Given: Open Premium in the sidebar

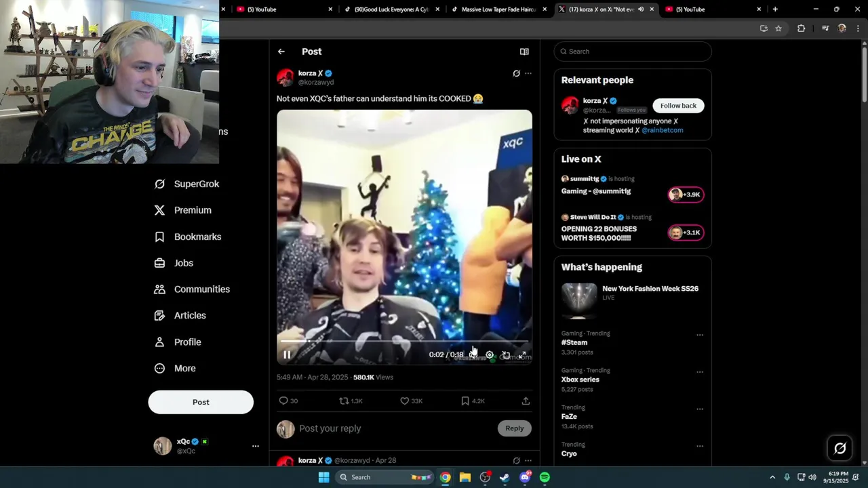Looking at the screenshot, I should tap(183, 210).
